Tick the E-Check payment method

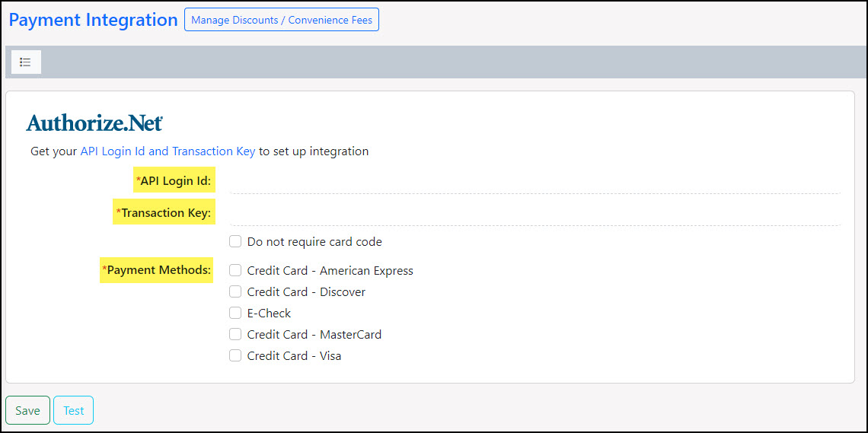(x=235, y=313)
